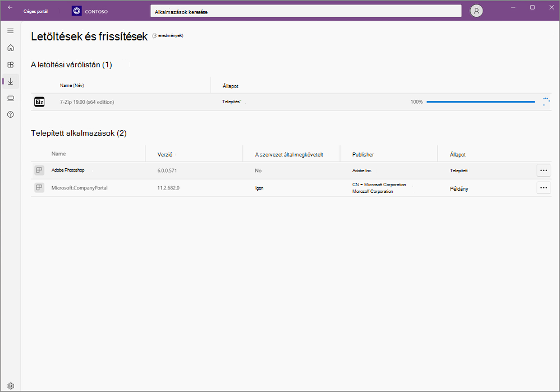Open the Devices sidebar icon

[x=10, y=98]
